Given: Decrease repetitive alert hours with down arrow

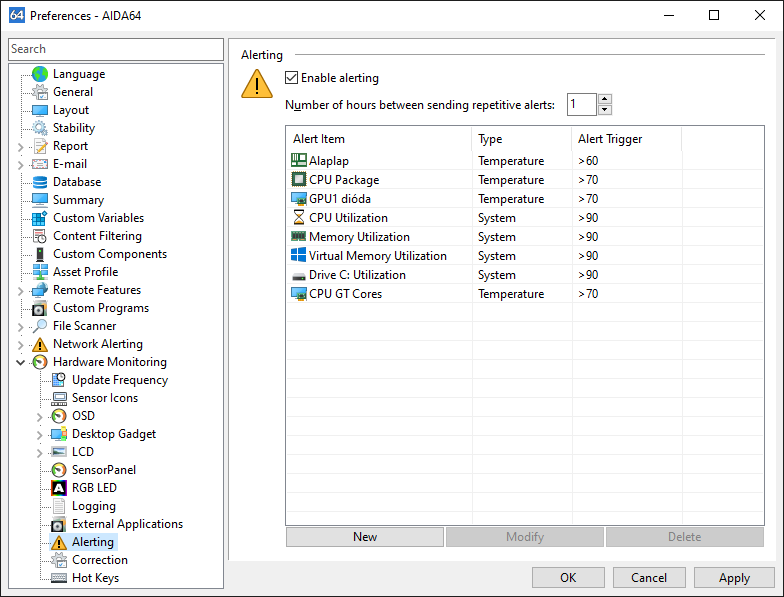Looking at the screenshot, I should pyautogui.click(x=605, y=110).
